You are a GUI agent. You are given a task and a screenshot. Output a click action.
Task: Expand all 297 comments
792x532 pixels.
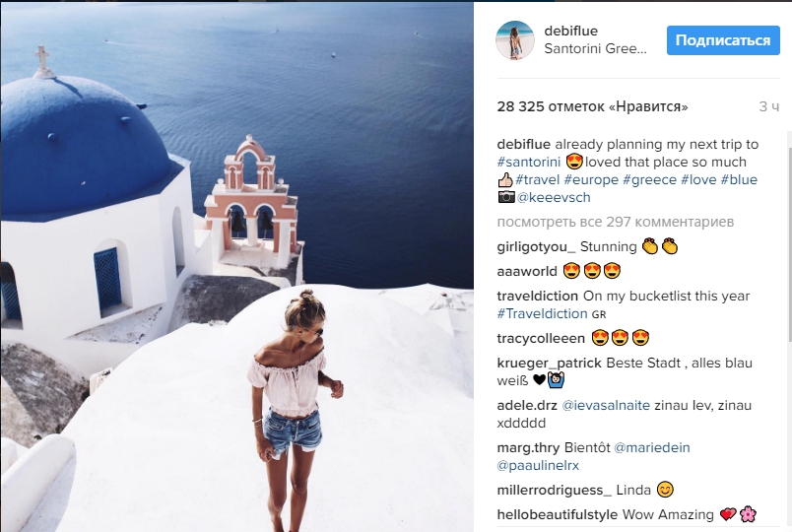tap(616, 222)
